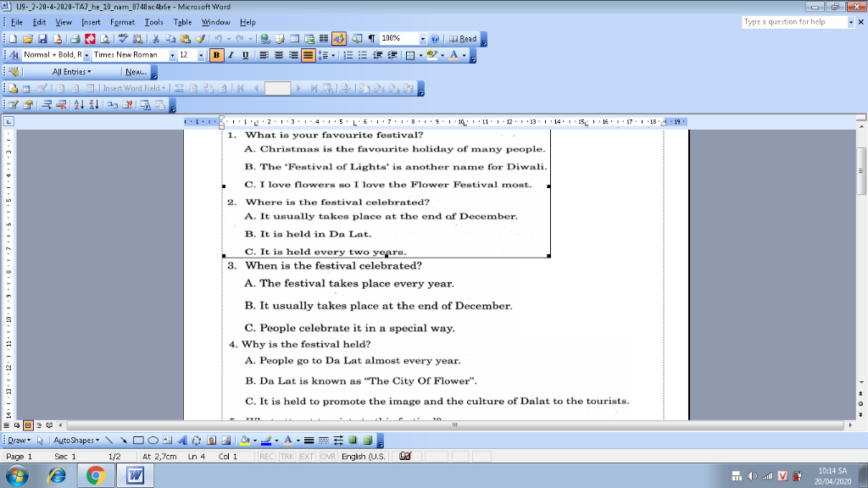The height and width of the screenshot is (488, 868).
Task: Insert a hyperlink with globe icon
Action: pyautogui.click(x=265, y=39)
